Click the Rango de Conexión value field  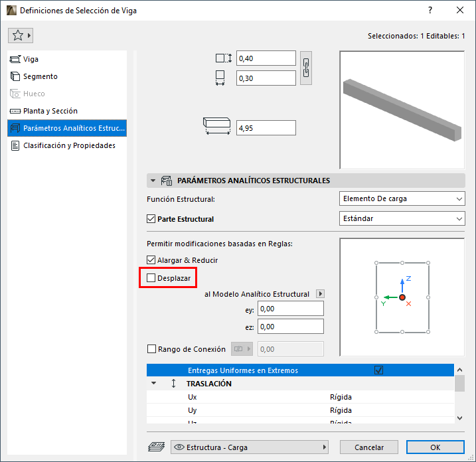[x=291, y=348]
